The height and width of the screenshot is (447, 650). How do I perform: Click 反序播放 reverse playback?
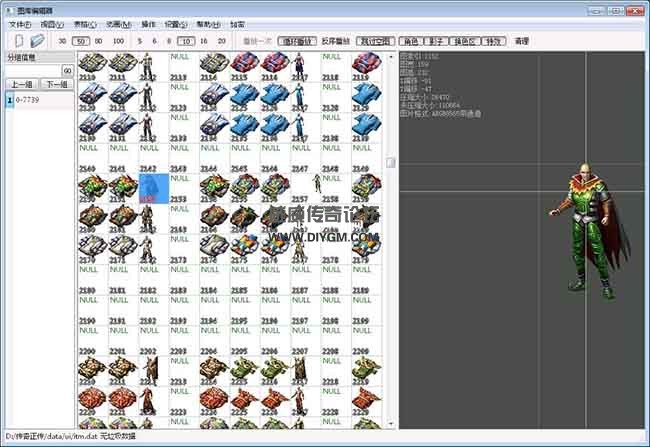(x=336, y=41)
